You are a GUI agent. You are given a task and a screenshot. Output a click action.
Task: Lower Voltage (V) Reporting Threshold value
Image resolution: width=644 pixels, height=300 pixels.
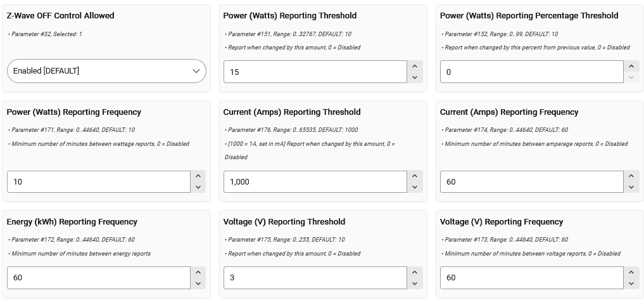click(x=415, y=284)
